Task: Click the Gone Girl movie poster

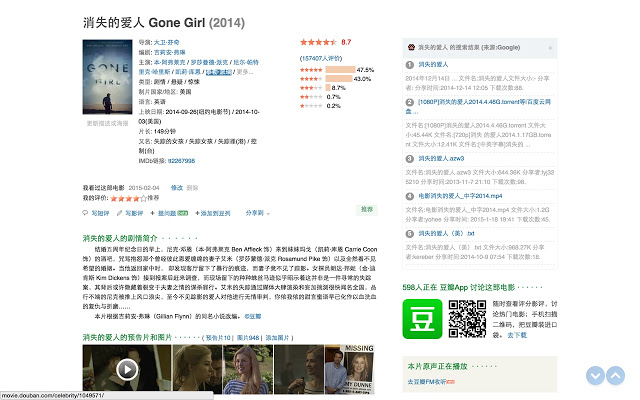Action: click(107, 77)
